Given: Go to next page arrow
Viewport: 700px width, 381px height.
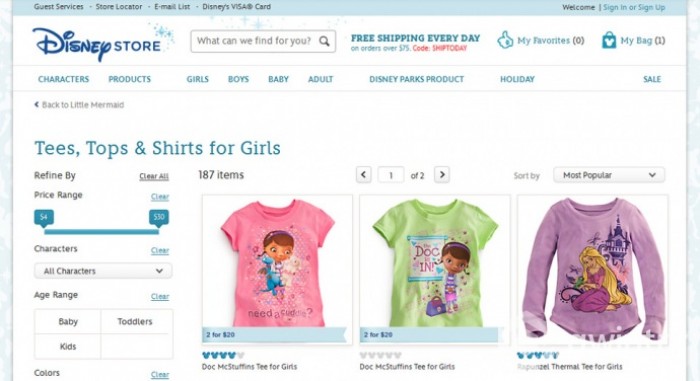Looking at the screenshot, I should tap(442, 175).
